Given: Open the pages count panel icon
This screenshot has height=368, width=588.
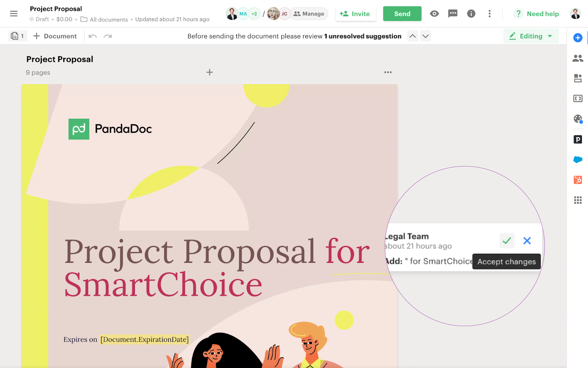Looking at the screenshot, I should [x=17, y=36].
